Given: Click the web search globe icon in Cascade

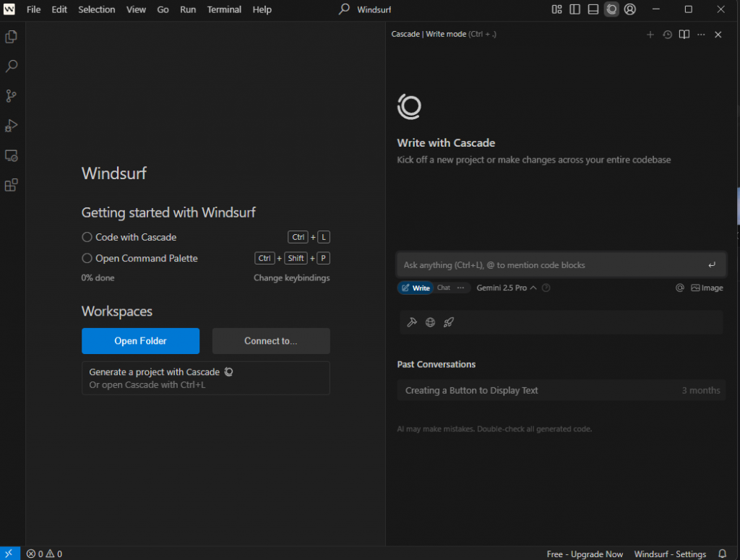Looking at the screenshot, I should pyautogui.click(x=430, y=322).
